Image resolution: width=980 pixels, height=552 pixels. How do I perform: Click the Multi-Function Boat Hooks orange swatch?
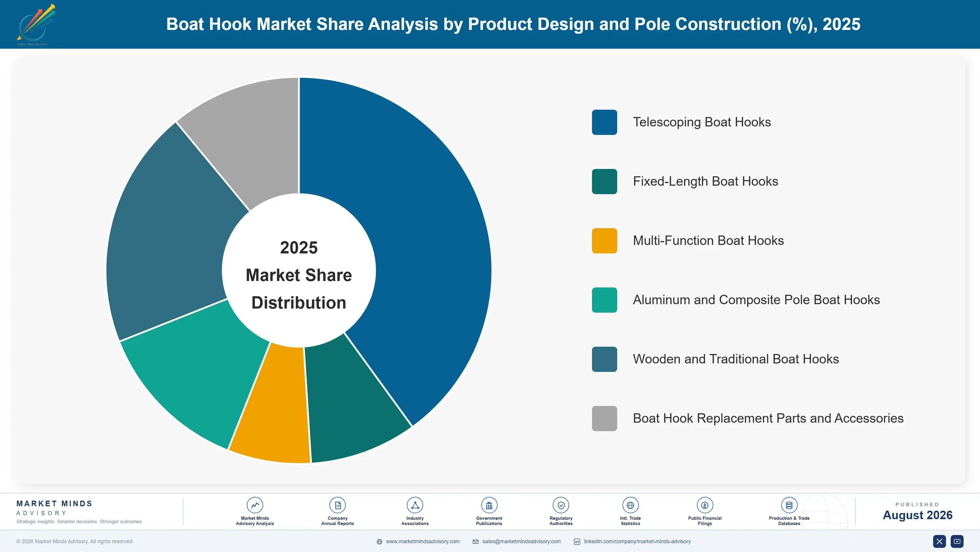click(x=604, y=241)
